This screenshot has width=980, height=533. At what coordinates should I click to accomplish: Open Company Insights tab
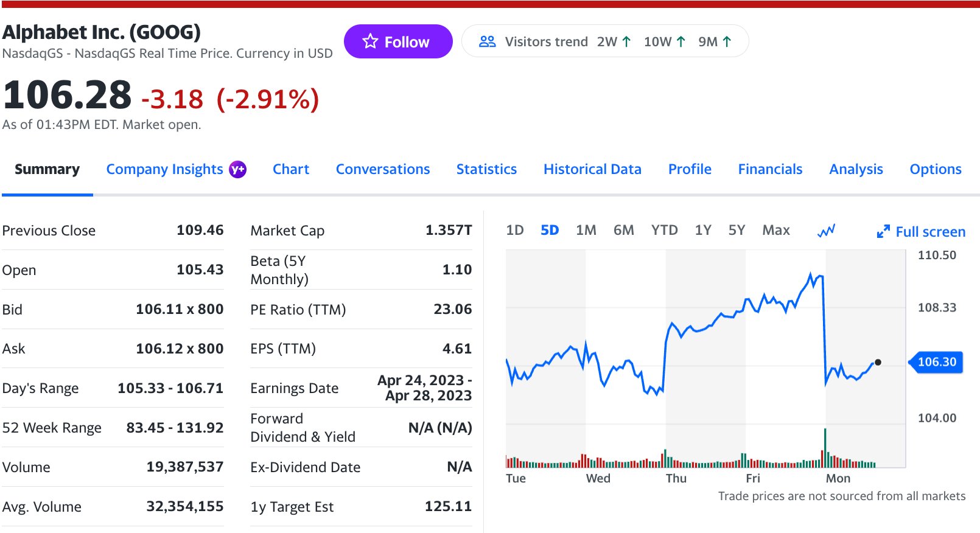tap(164, 169)
